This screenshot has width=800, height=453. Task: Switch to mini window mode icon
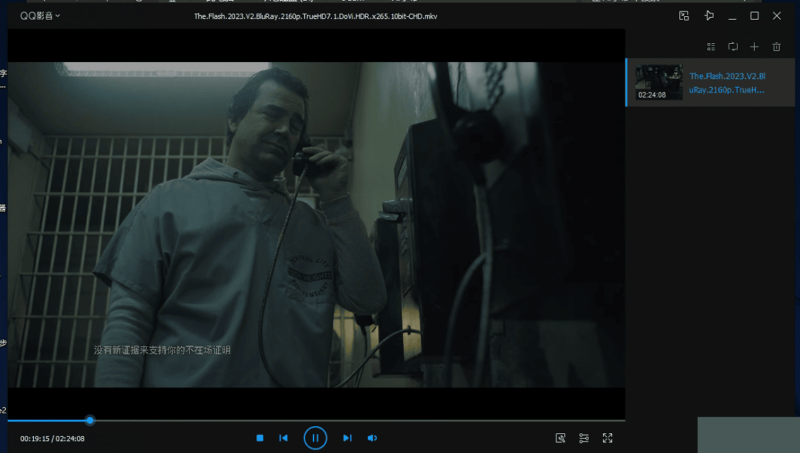[684, 16]
